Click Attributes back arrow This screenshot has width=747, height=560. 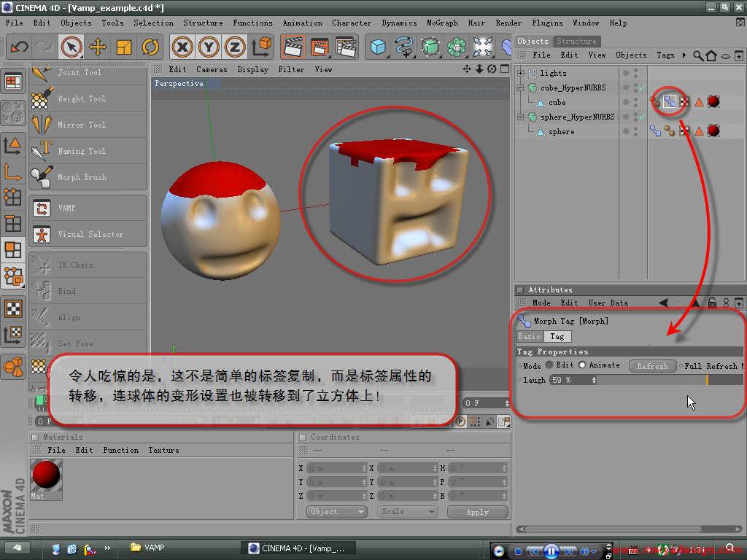tap(663, 303)
